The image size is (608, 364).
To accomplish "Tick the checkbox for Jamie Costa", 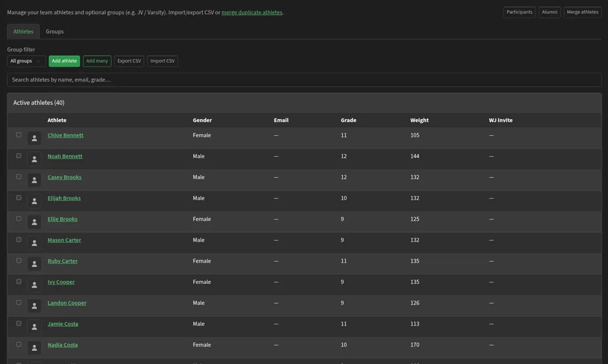I will point(19,323).
